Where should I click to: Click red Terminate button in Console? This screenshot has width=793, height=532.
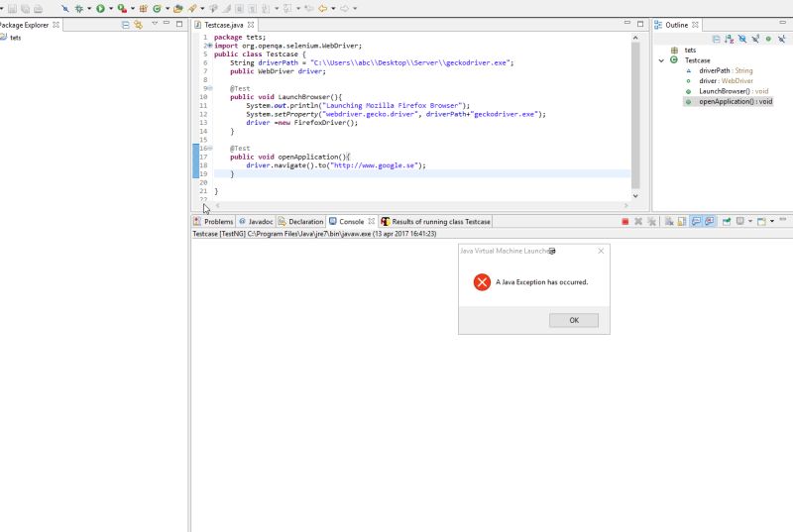pyautogui.click(x=625, y=221)
